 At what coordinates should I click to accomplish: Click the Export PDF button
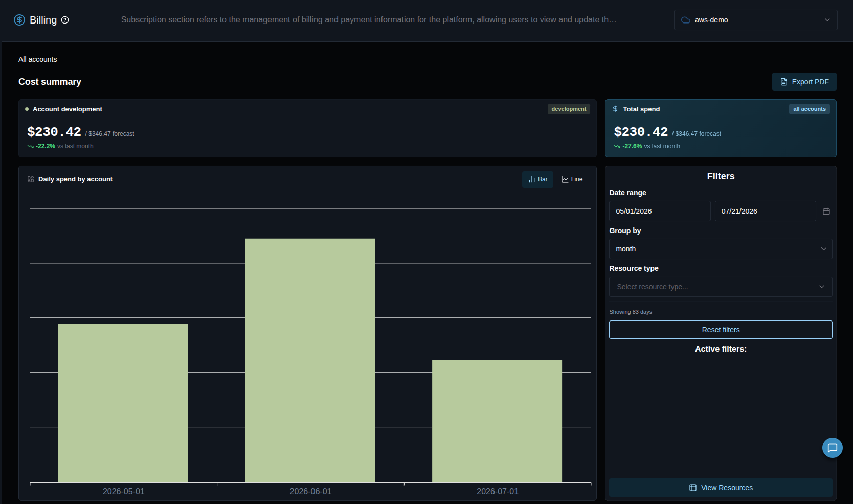(804, 82)
